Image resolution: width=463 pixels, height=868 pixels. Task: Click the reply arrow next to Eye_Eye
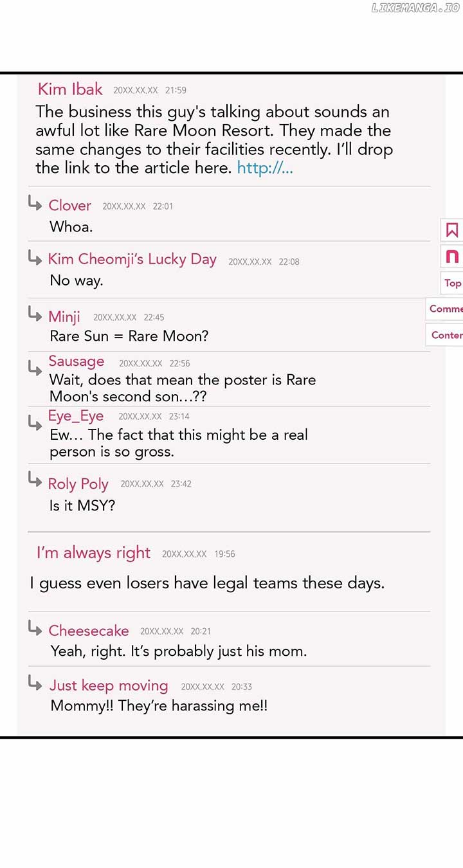point(35,422)
